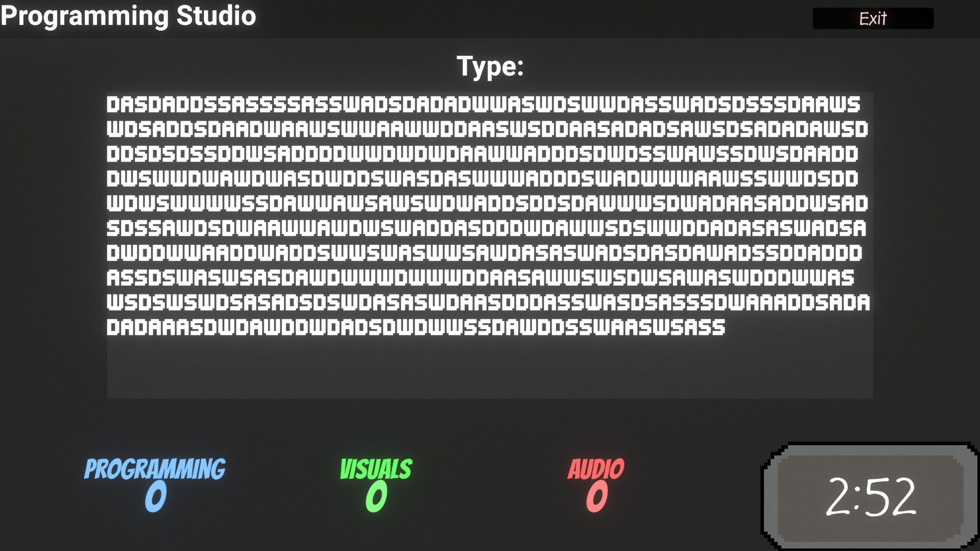
Task: Click the green Visuals score zero
Action: [x=376, y=497]
